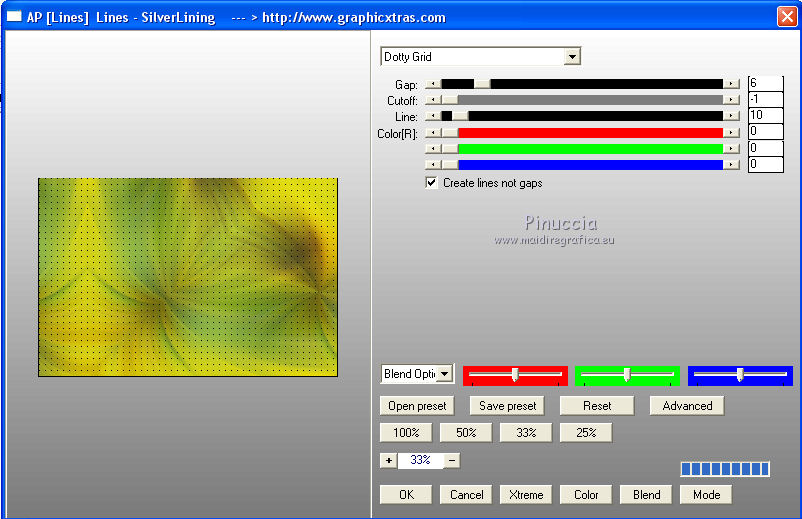Click the 33% zoom level display
802x519 pixels.
tap(420, 460)
